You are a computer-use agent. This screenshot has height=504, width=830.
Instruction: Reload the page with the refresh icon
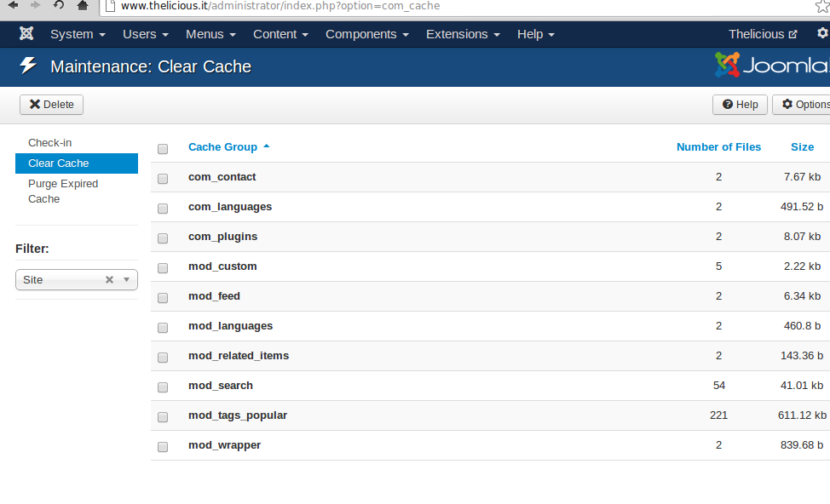59,5
